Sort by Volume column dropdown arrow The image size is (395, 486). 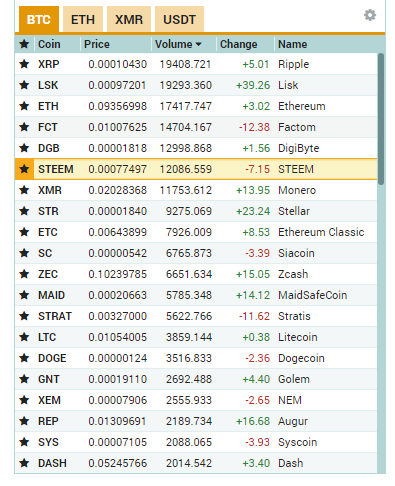(199, 44)
